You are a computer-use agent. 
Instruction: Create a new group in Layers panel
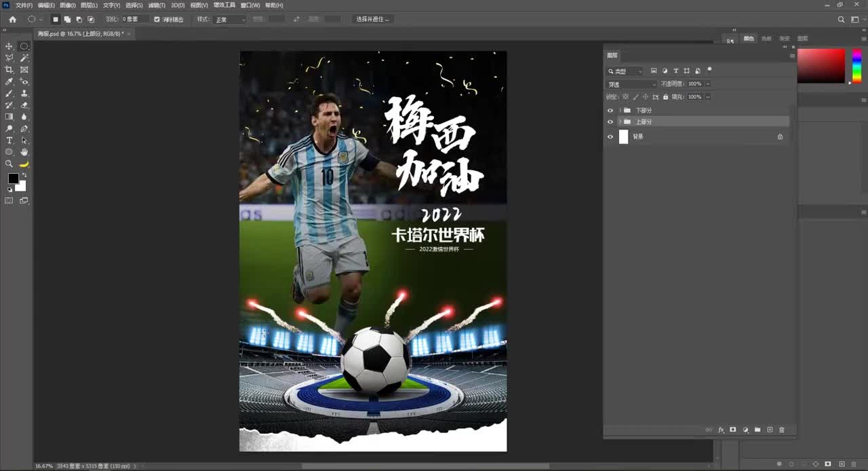pyautogui.click(x=757, y=430)
